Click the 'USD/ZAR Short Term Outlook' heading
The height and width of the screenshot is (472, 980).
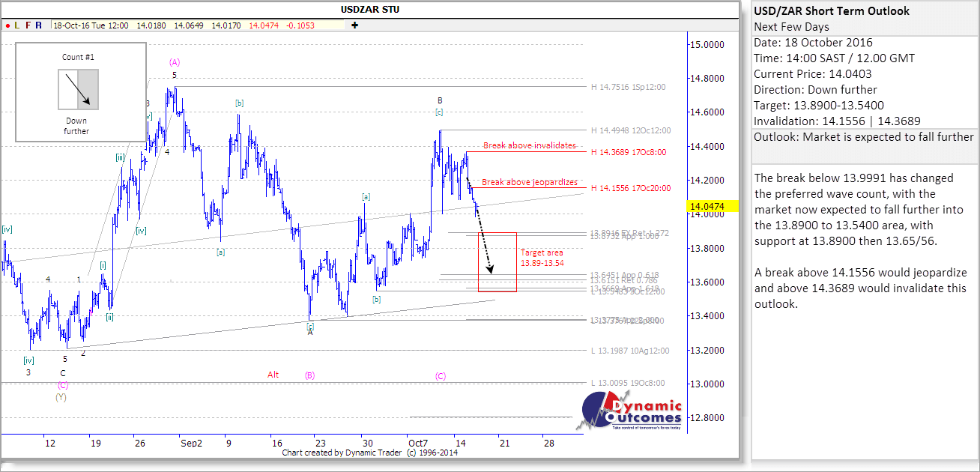(x=832, y=11)
